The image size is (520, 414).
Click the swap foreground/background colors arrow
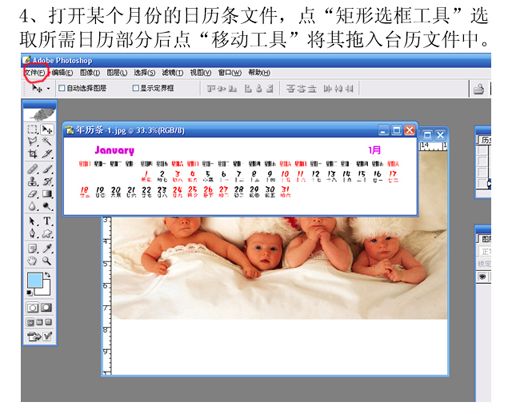(x=47, y=275)
